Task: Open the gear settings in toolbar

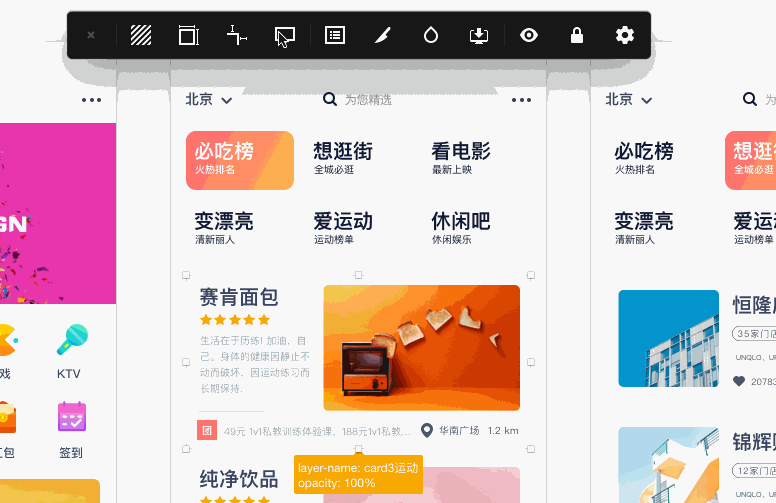Action: pos(625,35)
